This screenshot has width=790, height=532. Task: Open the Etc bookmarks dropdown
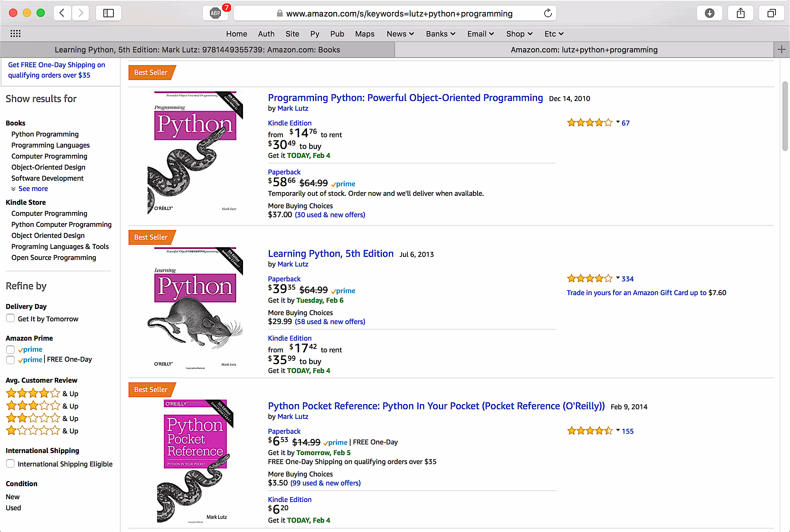554,34
